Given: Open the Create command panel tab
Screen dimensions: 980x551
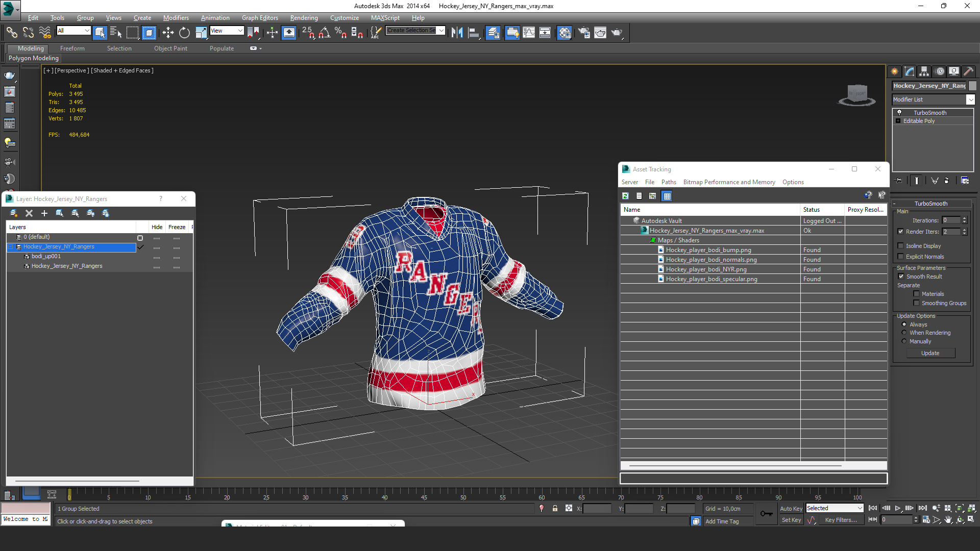Looking at the screenshot, I should (x=895, y=71).
